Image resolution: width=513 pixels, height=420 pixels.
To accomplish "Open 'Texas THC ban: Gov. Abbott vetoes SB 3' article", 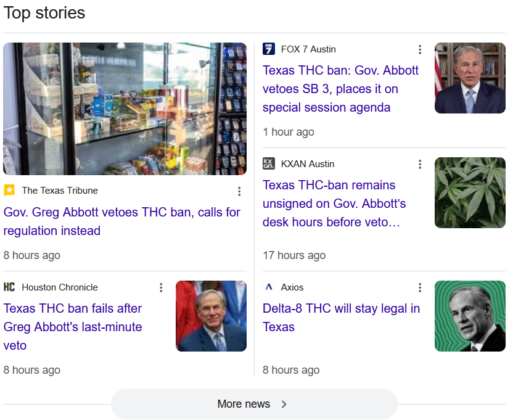I will (x=340, y=89).
